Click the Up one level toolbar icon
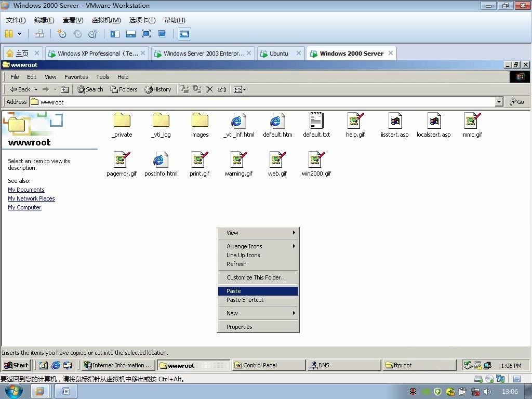The width and height of the screenshot is (532, 399). pyautogui.click(x=64, y=89)
